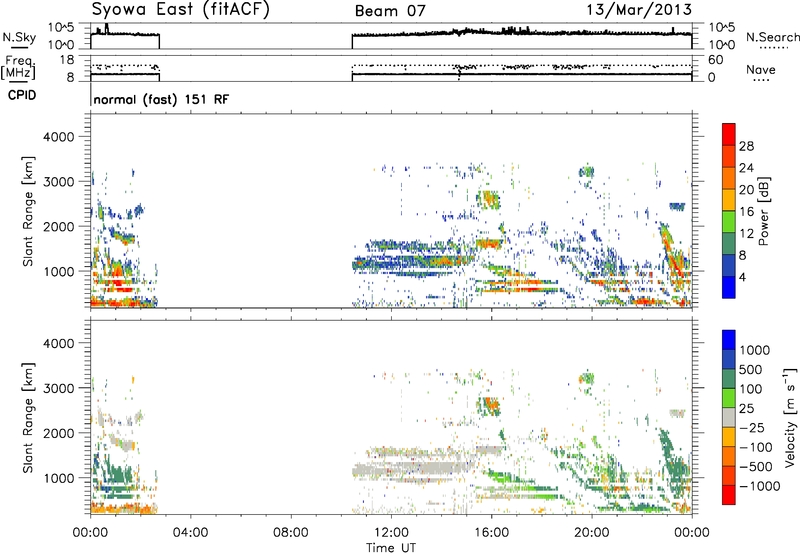Click the velocity color bar value '-1000'
The width and height of the screenshot is (800, 554).
[x=759, y=486]
